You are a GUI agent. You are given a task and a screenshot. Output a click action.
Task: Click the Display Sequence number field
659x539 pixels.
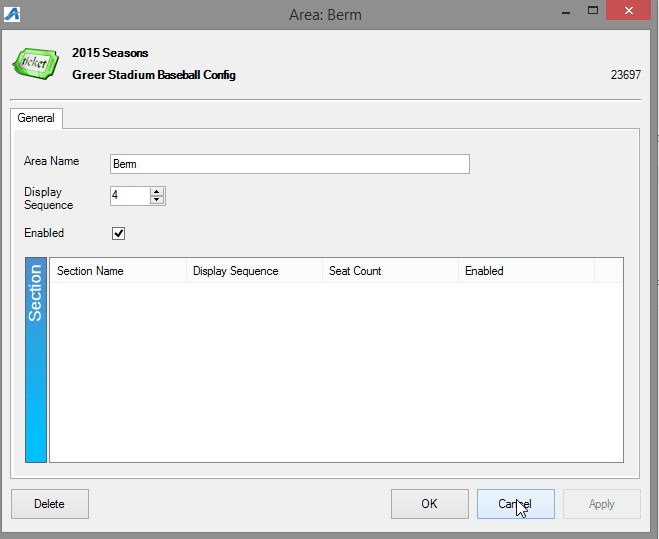coord(130,196)
